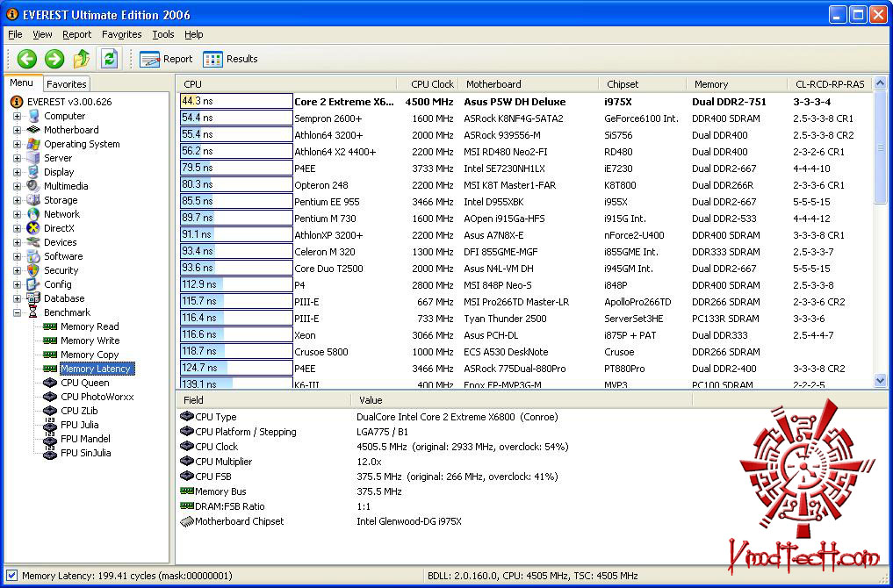Open the Tools menu
The image size is (893, 588).
(x=162, y=35)
